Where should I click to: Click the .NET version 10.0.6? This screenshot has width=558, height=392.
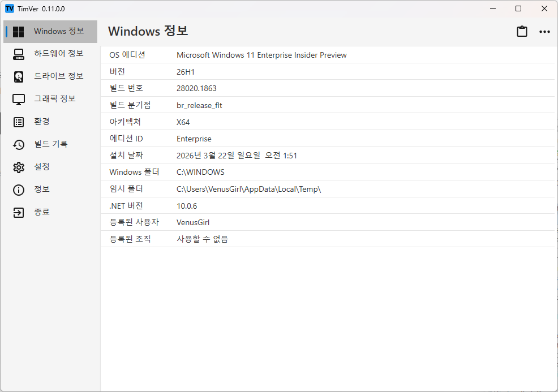(187, 206)
